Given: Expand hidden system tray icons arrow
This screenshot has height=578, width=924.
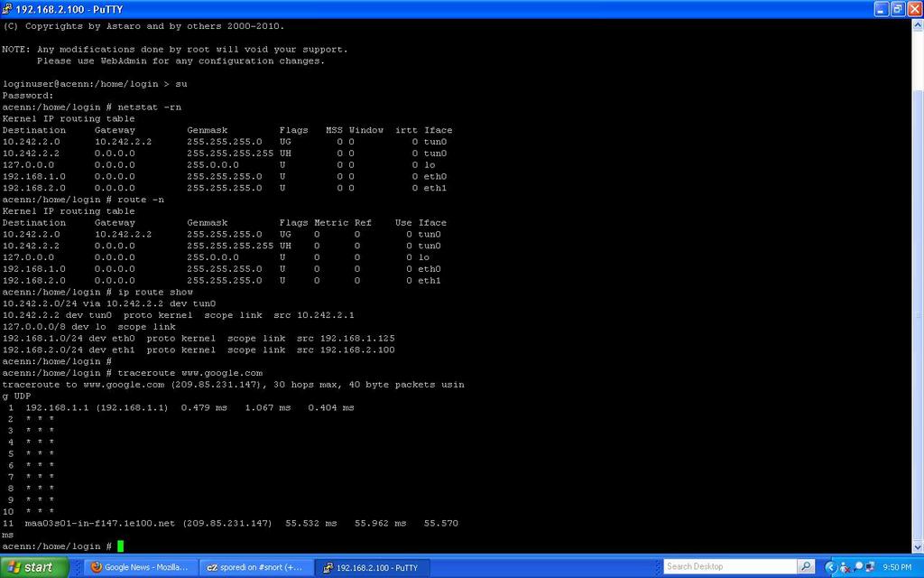Looking at the screenshot, I should click(829, 566).
